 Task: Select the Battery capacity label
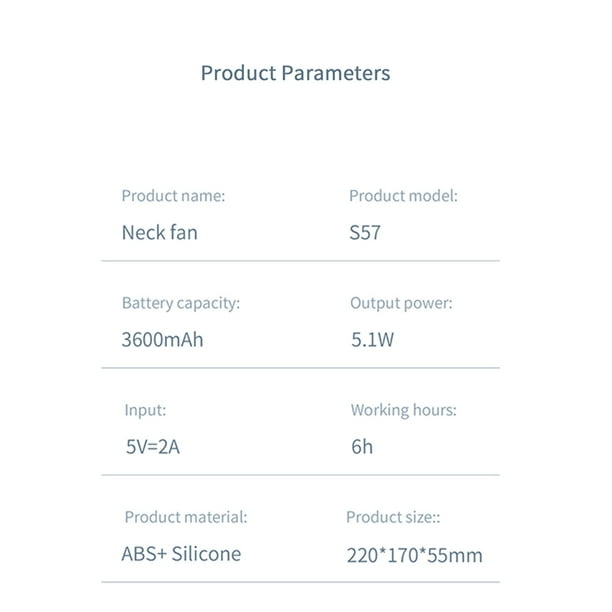click(181, 303)
